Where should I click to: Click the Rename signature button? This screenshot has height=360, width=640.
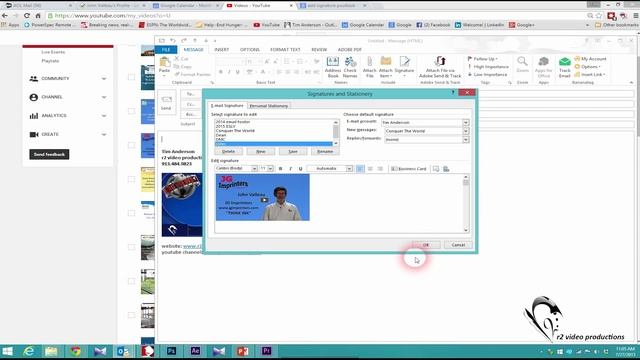pyautogui.click(x=325, y=151)
